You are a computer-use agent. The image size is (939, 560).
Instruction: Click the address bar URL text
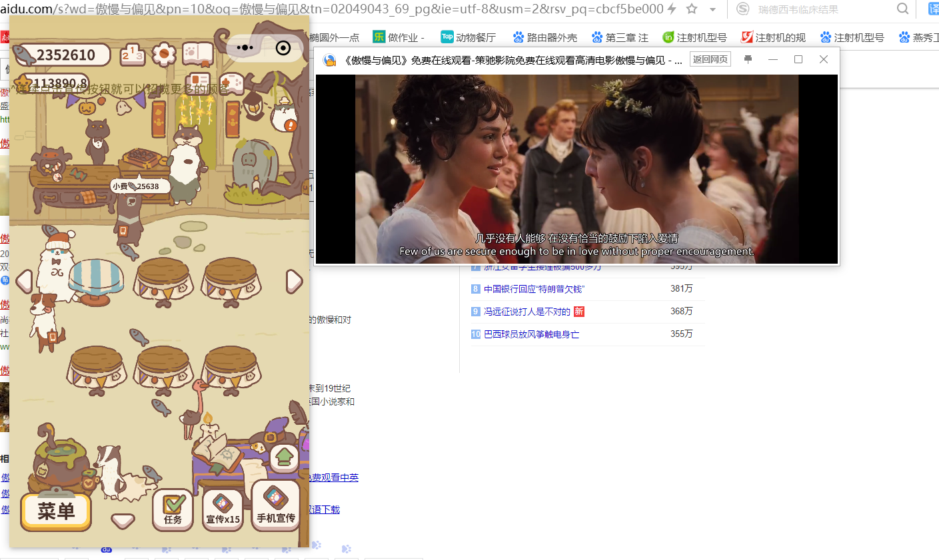pyautogui.click(x=332, y=9)
